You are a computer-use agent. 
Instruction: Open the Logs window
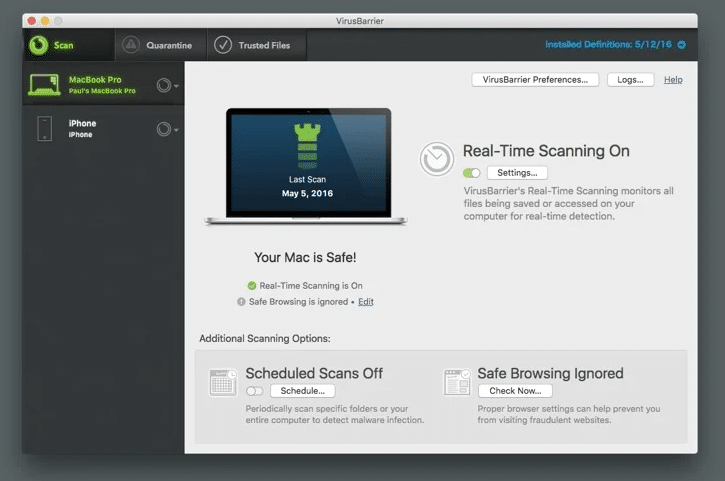(630, 80)
